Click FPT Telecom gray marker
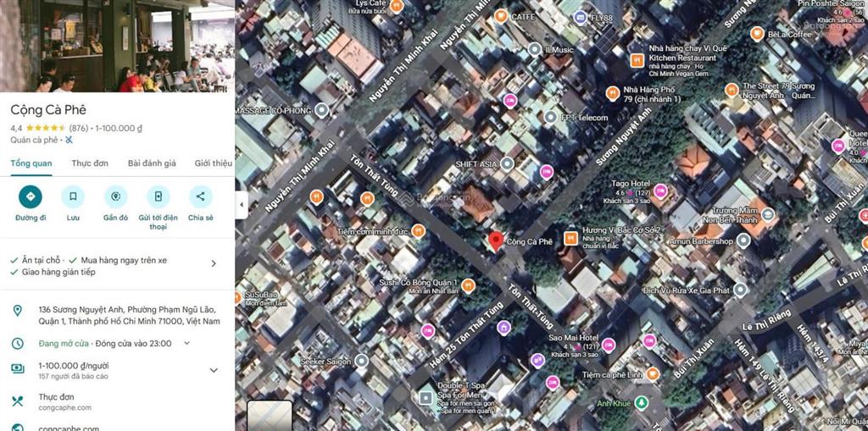The image size is (868, 431). point(550,118)
